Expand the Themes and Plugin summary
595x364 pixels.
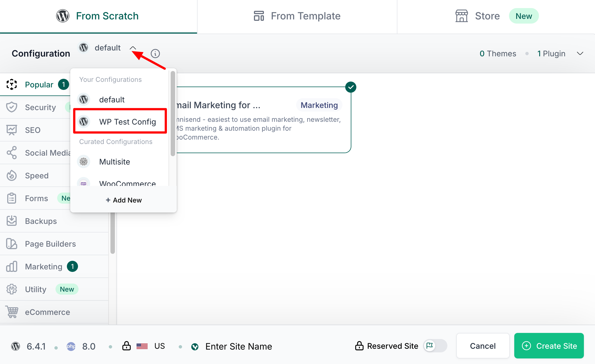pos(580,53)
